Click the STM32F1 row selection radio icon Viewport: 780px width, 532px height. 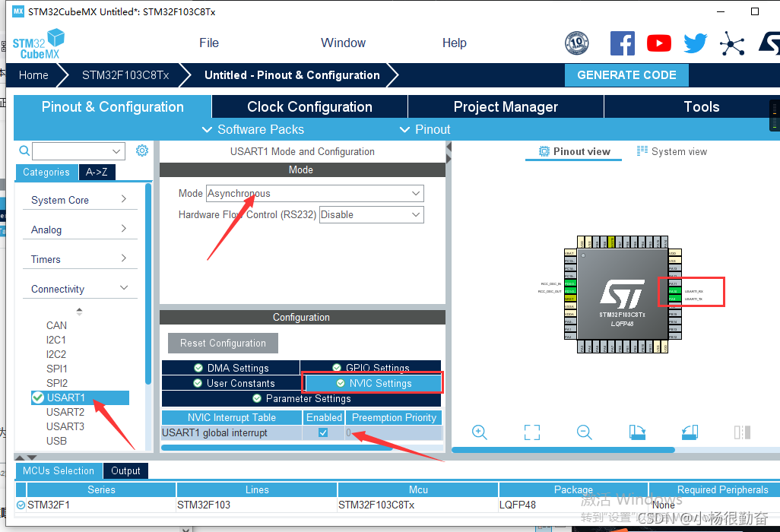21,505
